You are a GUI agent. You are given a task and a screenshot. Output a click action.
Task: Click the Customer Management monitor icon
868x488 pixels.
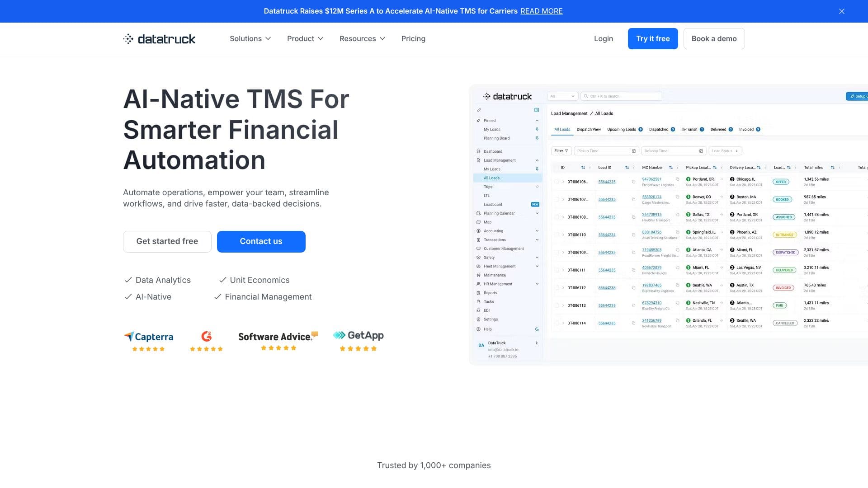pyautogui.click(x=478, y=249)
